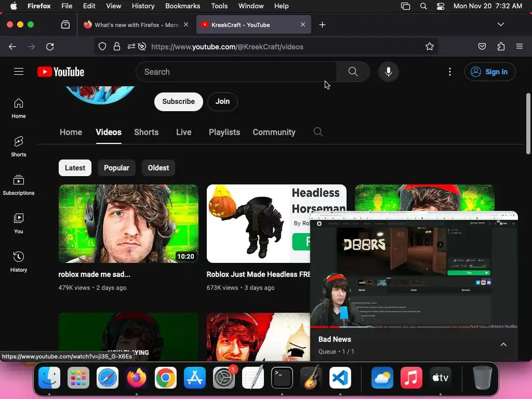
Task: Switch to channel Shorts tab
Action: coord(146,132)
